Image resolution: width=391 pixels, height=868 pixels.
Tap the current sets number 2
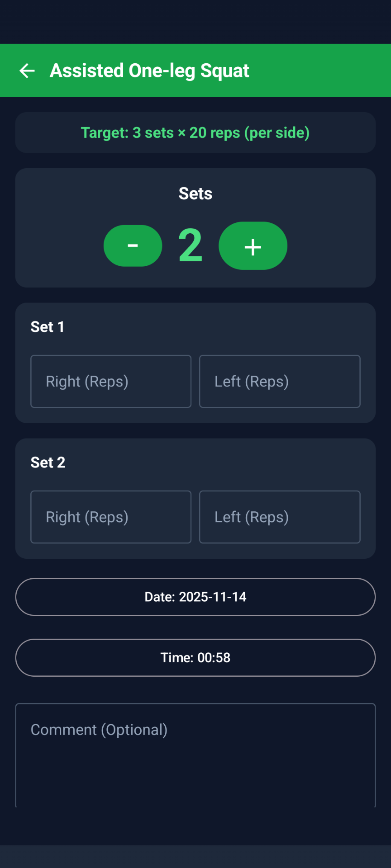click(190, 245)
